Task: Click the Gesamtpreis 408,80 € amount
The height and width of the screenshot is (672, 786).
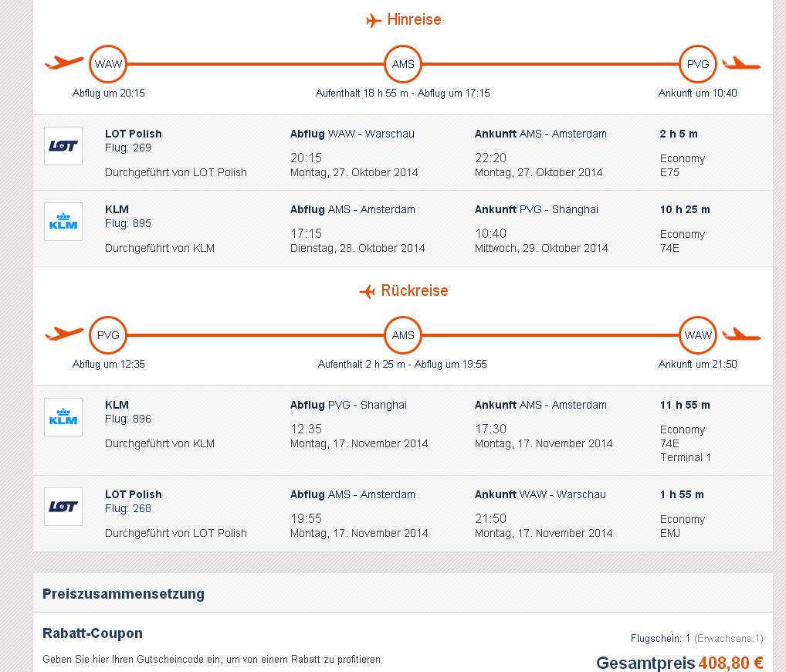Action: (731, 663)
